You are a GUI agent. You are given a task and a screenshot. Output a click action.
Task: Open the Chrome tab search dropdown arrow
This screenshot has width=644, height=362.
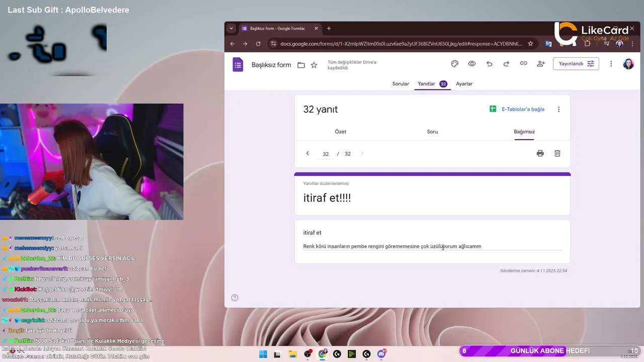point(231,29)
